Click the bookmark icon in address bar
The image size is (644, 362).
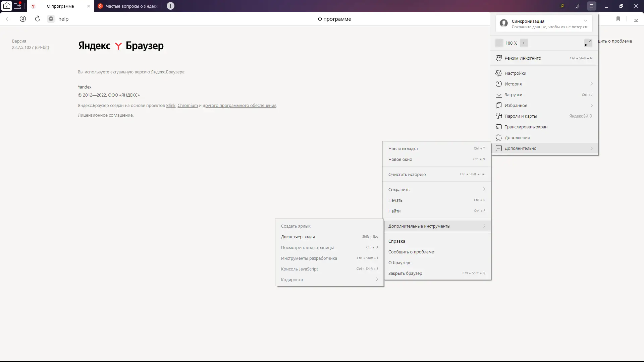click(x=618, y=19)
